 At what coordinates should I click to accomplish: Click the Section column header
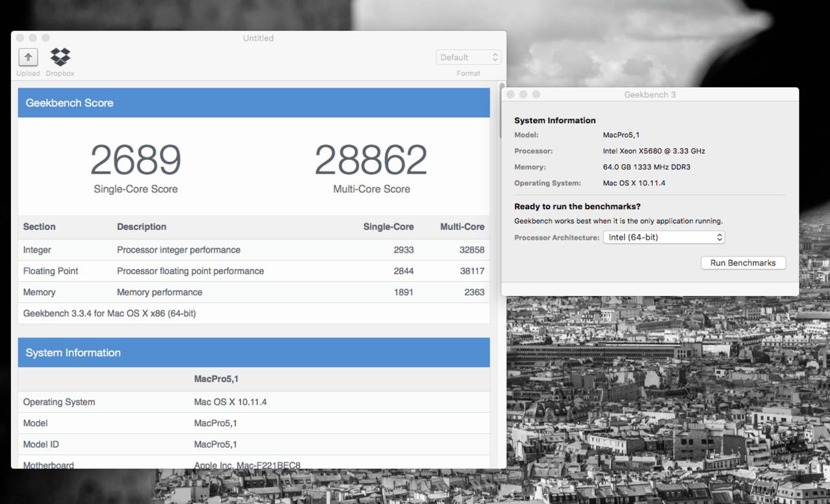pyautogui.click(x=40, y=227)
